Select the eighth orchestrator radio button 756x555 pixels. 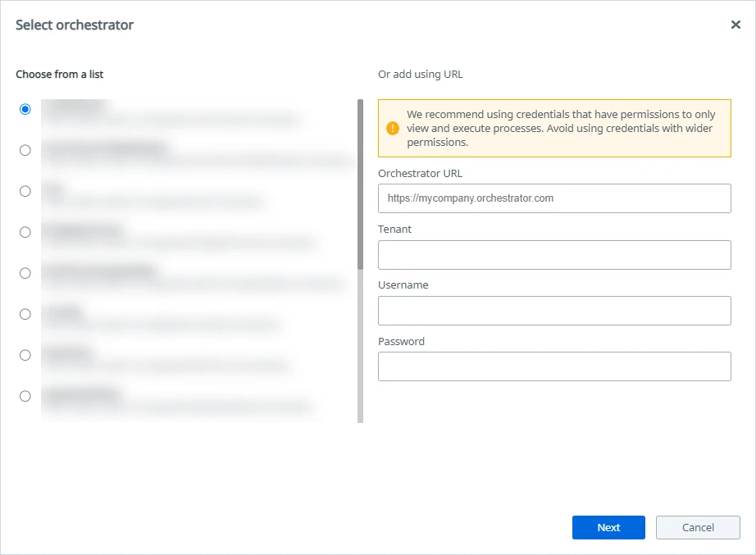click(25, 396)
